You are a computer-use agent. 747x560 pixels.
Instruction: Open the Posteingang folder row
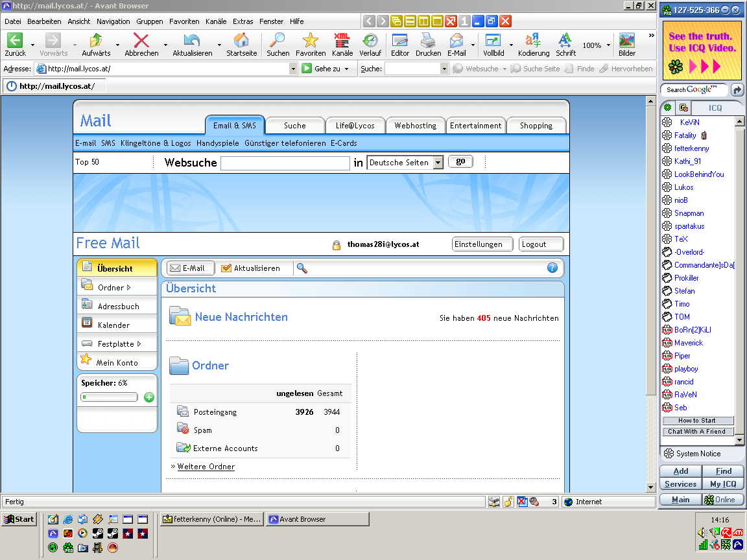260,412
